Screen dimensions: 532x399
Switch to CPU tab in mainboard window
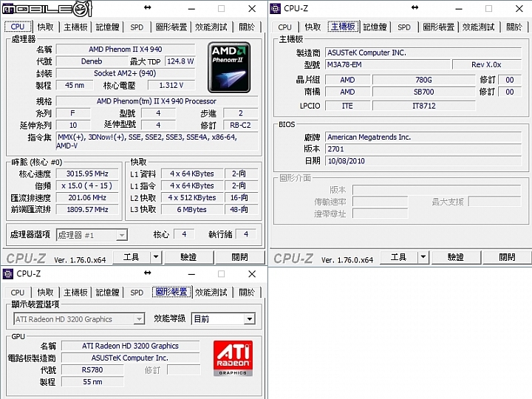click(285, 27)
